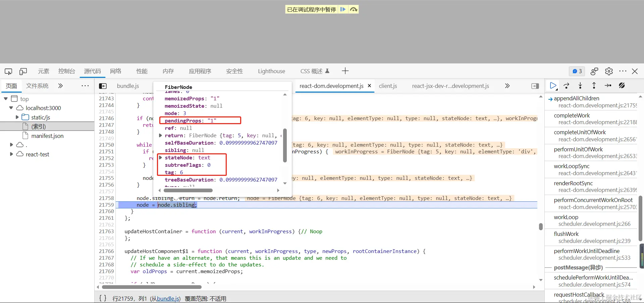Open feedback/experiments people icon
Image resolution: width=644 pixels, height=303 pixels.
click(x=594, y=71)
